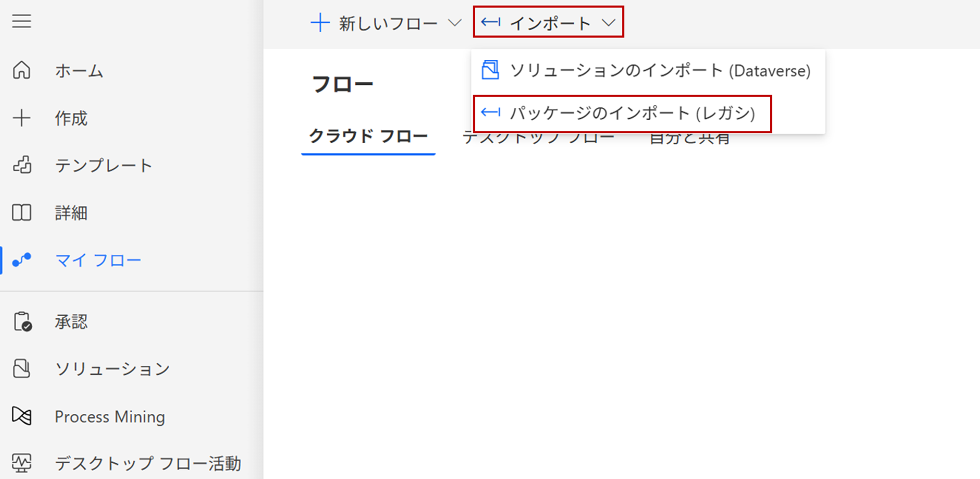Image resolution: width=980 pixels, height=479 pixels.
Task: Click the hamburger menu icon
Action: [x=22, y=21]
